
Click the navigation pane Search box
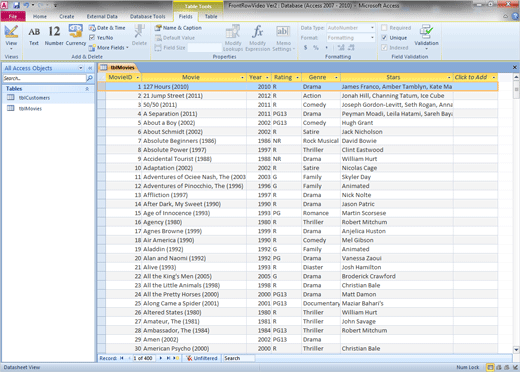[44, 78]
